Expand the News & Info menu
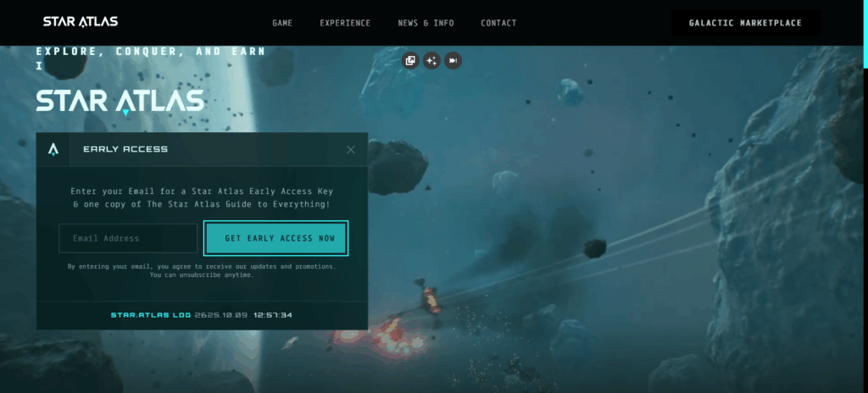The width and height of the screenshot is (868, 393). [x=426, y=23]
